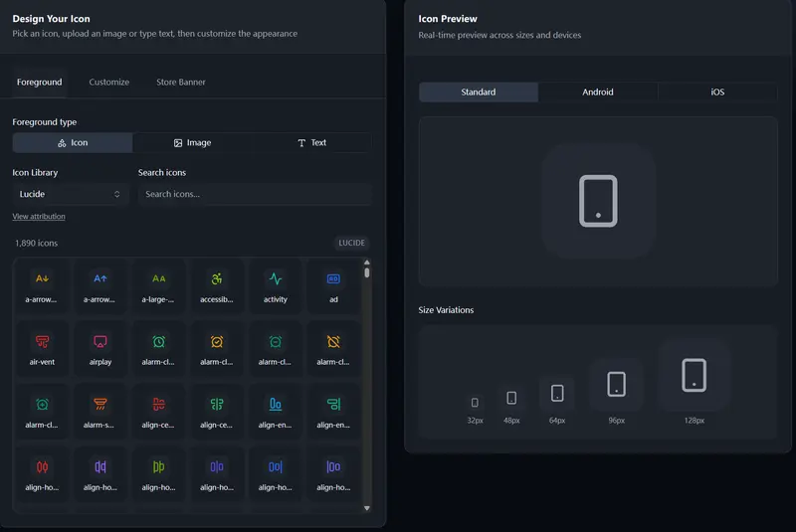796x532 pixels.
Task: Choose the plain green alarm-clock icon
Action: (x=158, y=349)
